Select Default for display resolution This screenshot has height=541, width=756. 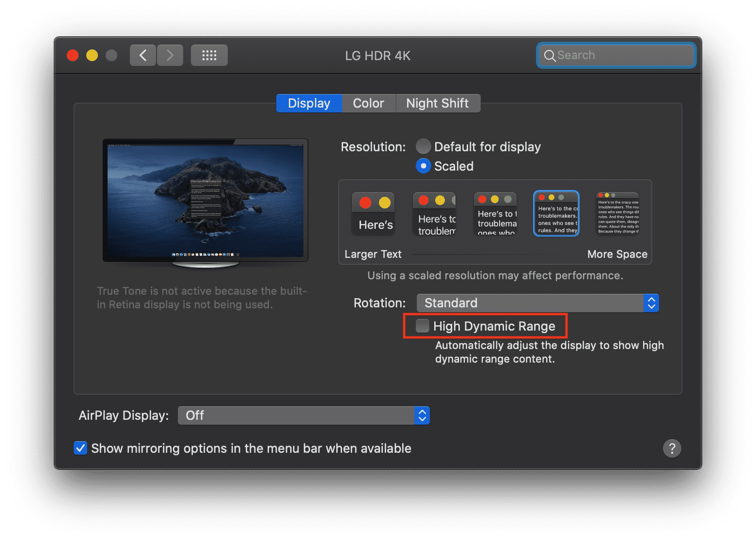[423, 146]
